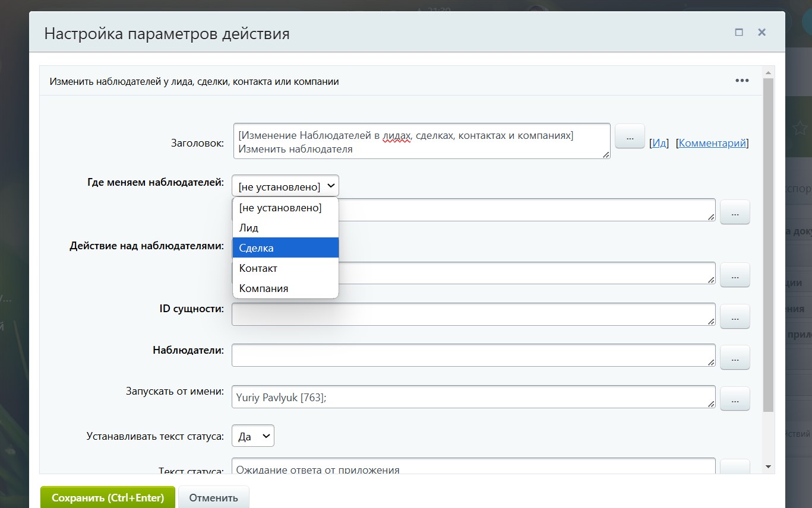Click ellipsis button beside Наблюдатели field

coord(735,357)
